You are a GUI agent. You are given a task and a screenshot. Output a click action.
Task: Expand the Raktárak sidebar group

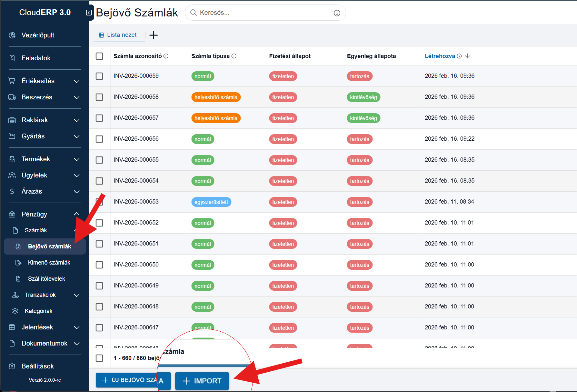point(76,120)
